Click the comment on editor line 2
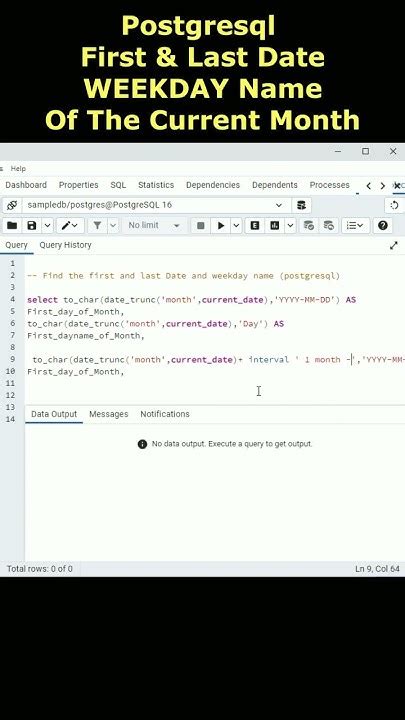The image size is (405, 720). (x=184, y=276)
